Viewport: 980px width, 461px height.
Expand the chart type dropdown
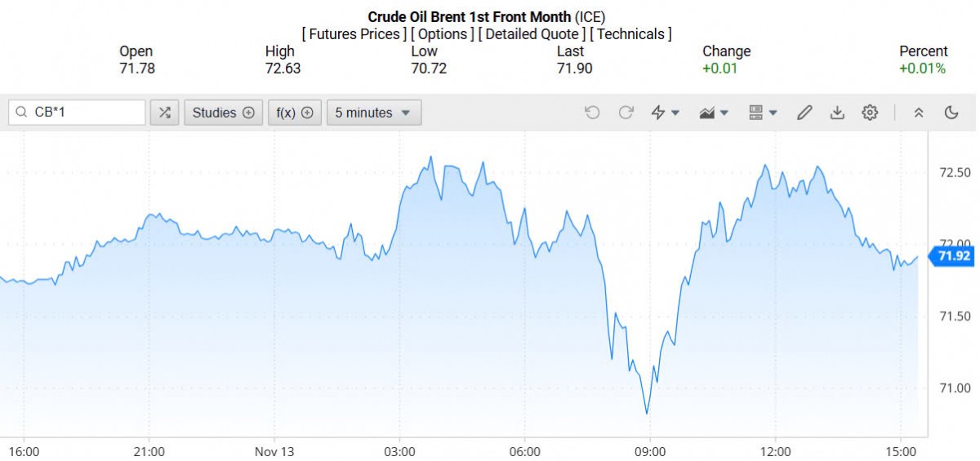tap(714, 113)
